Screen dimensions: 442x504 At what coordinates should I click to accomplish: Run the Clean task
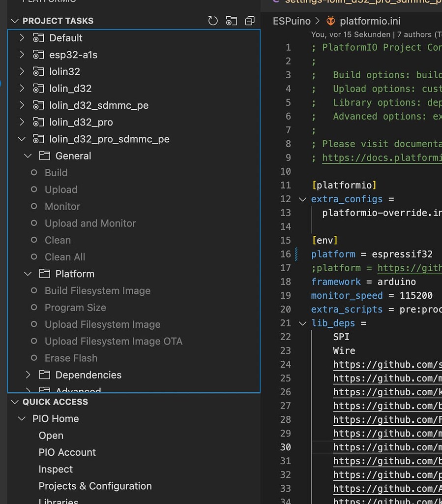tap(58, 240)
